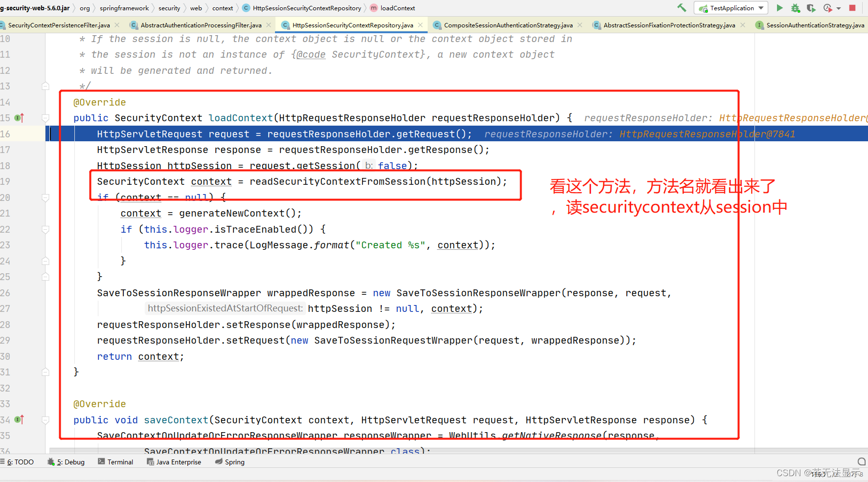Click 'return context;' statement on line 30
The image size is (868, 482).
point(140,356)
